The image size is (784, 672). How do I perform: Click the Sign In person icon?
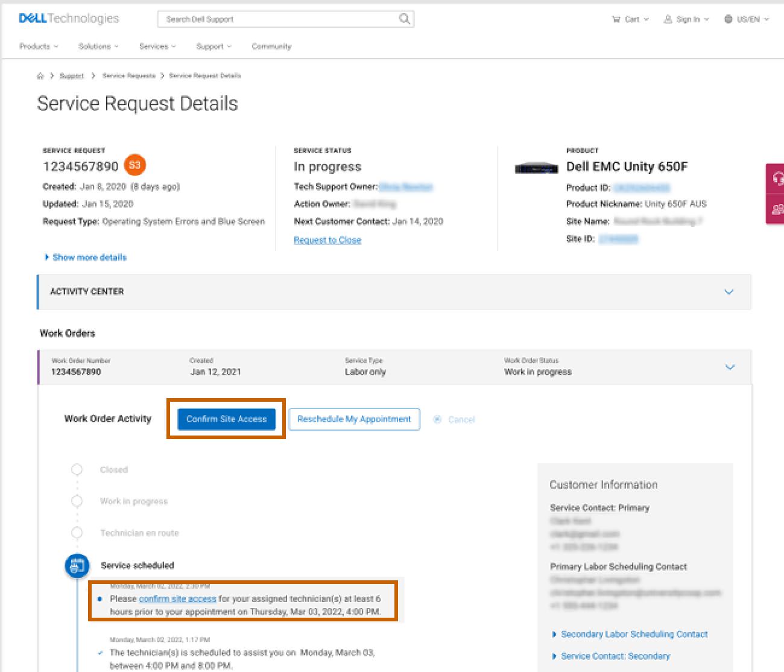point(668,19)
